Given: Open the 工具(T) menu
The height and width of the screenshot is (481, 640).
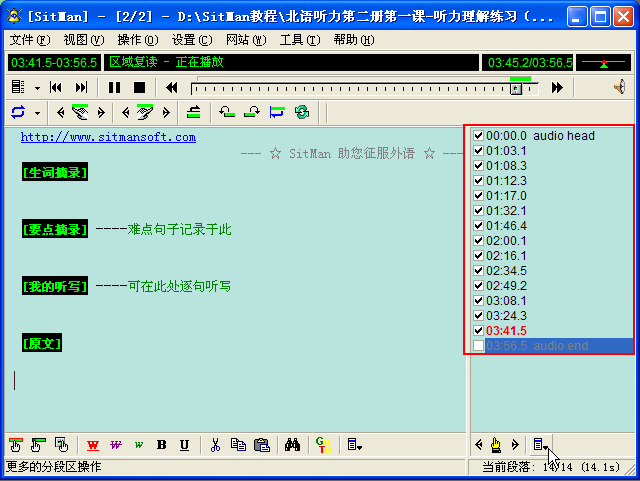Looking at the screenshot, I should (300, 40).
